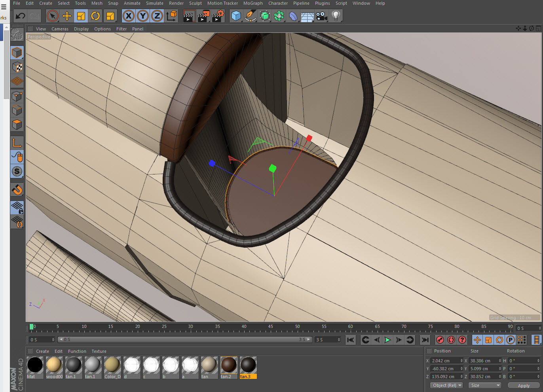This screenshot has height=392, width=543.
Task: Click Locked Workplane grid icon
Action: point(17,207)
